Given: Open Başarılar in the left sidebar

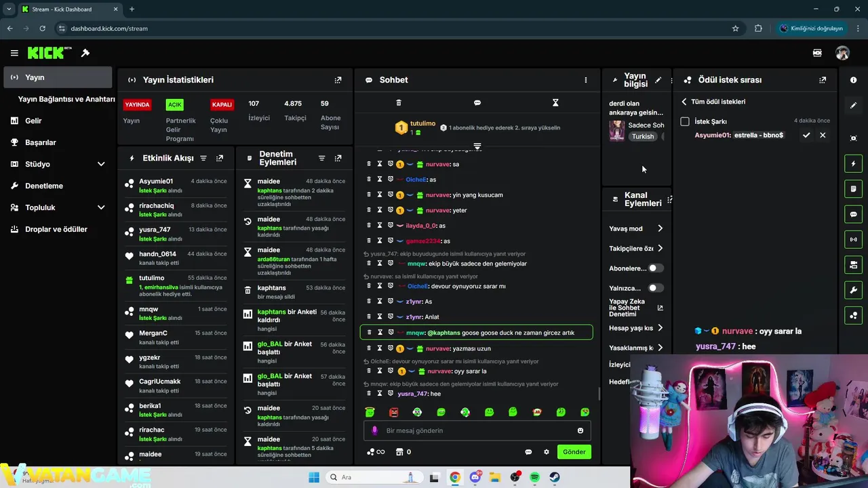Looking at the screenshot, I should tap(58, 142).
